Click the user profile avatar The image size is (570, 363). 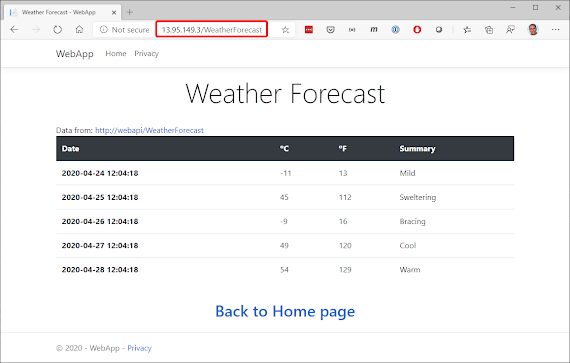[533, 29]
